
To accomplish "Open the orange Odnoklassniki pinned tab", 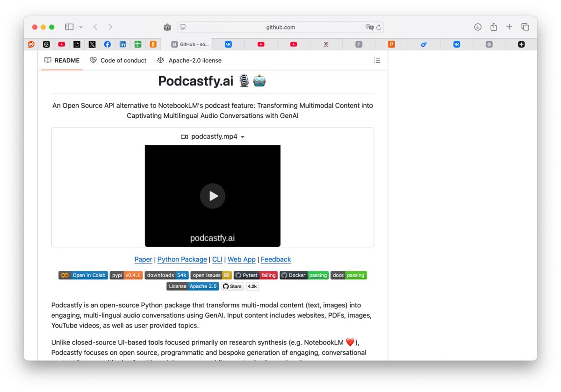I will pos(153,44).
